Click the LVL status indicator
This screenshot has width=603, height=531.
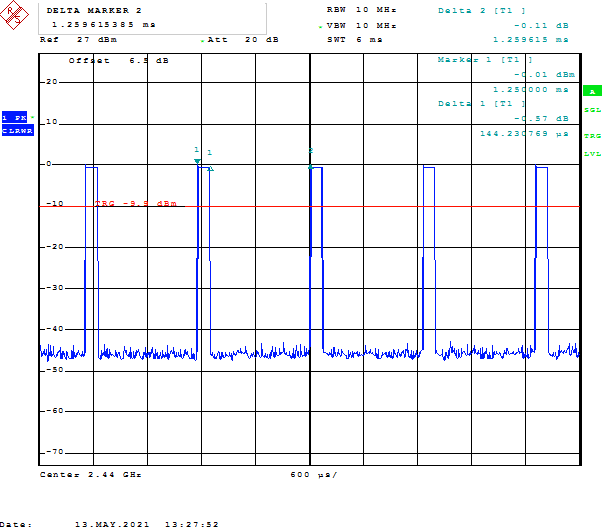(592, 153)
